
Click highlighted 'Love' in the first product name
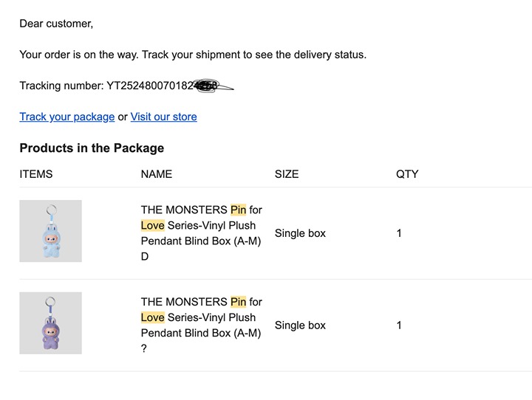152,225
